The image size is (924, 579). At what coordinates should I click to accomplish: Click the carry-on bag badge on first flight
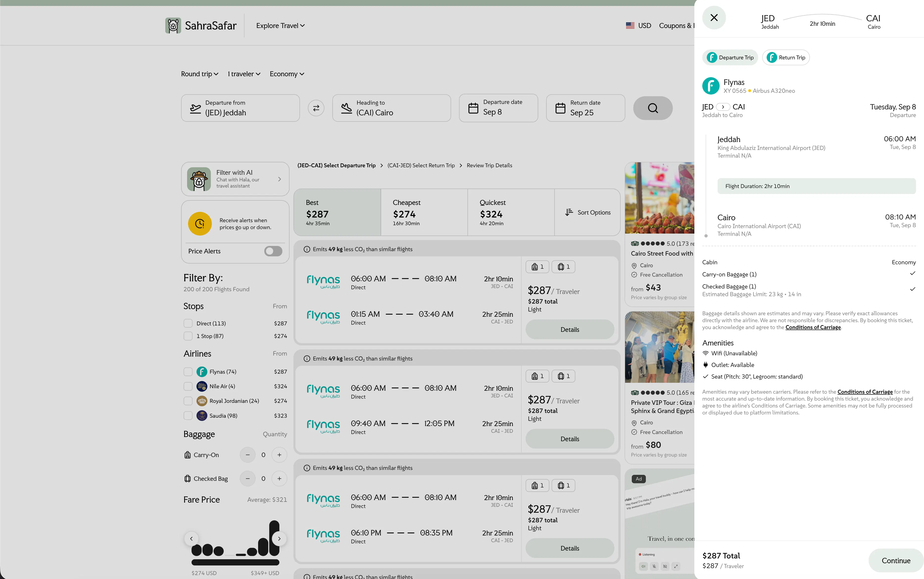click(537, 267)
